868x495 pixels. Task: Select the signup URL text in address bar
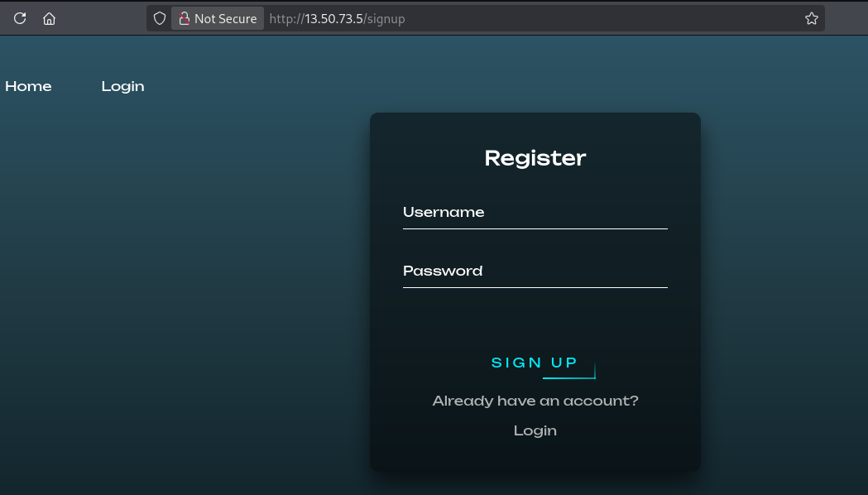tap(337, 19)
